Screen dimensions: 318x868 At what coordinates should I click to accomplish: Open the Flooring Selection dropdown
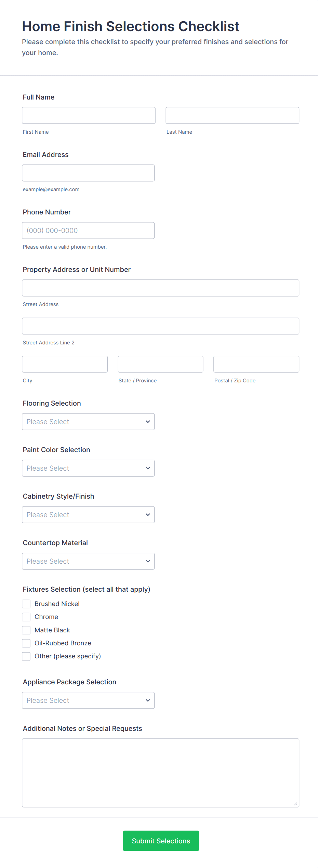pyautogui.click(x=88, y=421)
